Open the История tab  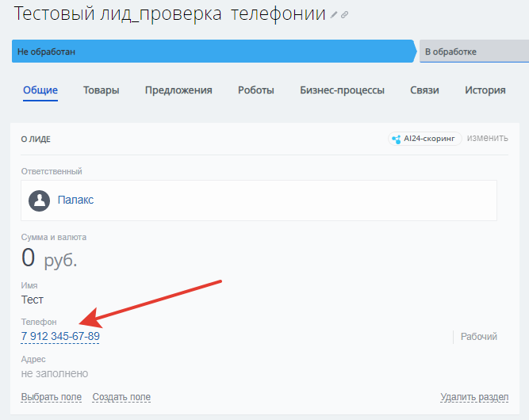click(485, 90)
